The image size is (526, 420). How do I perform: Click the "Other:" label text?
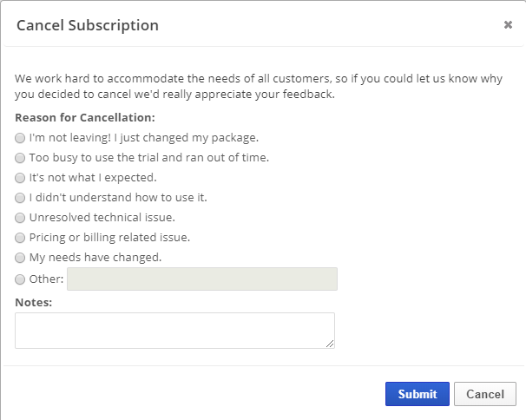(x=46, y=279)
